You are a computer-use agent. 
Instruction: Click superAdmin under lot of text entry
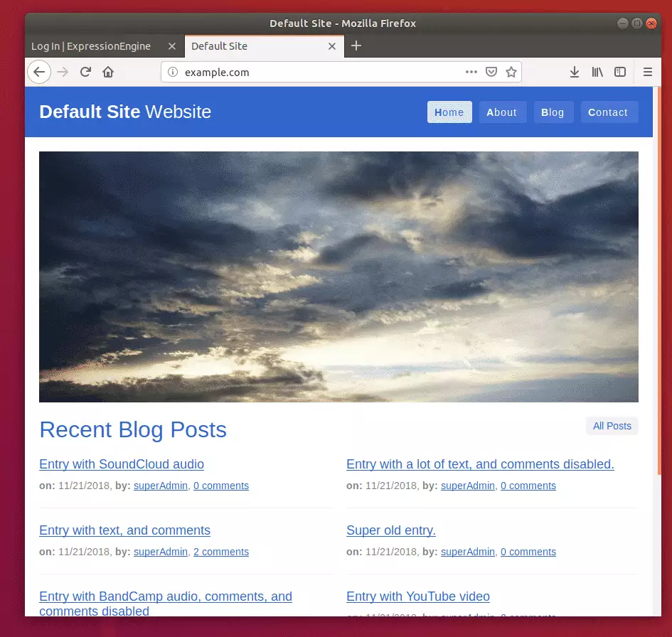(468, 486)
